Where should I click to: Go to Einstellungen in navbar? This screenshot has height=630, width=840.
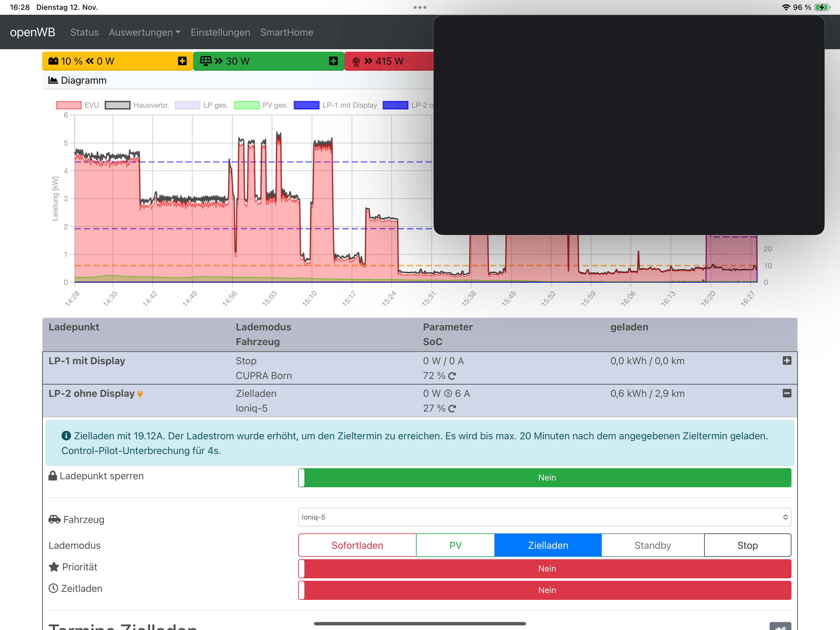pyautogui.click(x=220, y=32)
